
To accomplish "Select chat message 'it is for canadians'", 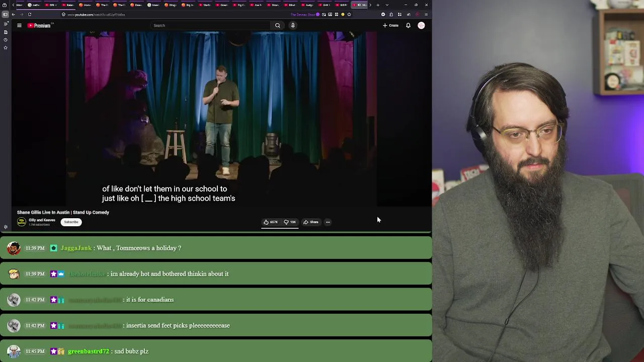I will pos(150,300).
